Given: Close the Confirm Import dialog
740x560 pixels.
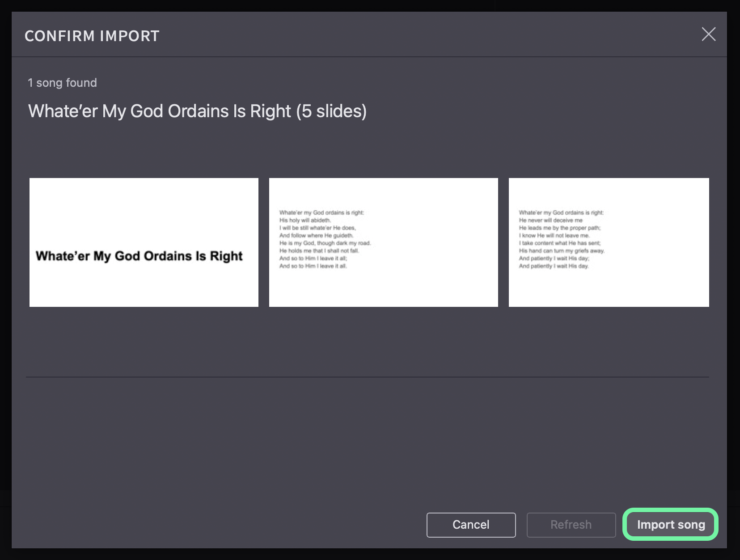Looking at the screenshot, I should [709, 34].
